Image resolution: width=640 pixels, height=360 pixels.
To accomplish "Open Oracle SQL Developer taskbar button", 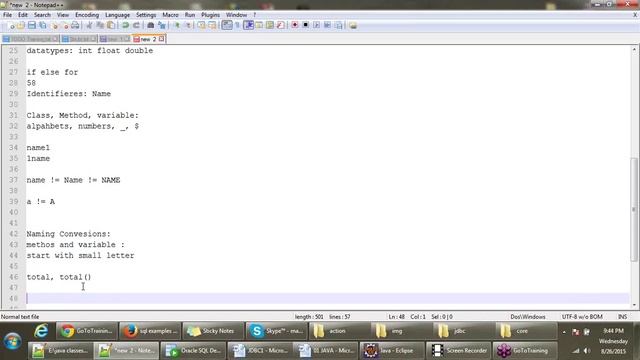I will 193,351.
